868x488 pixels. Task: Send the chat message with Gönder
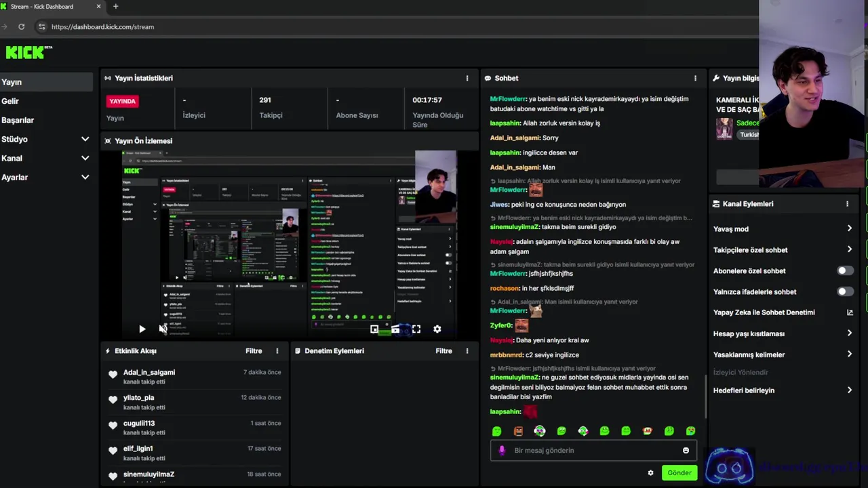[x=679, y=473]
